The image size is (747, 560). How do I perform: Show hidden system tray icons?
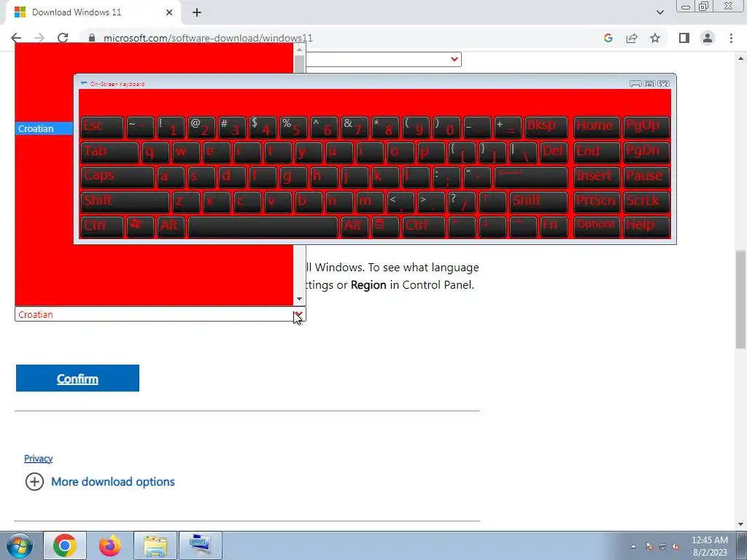[x=633, y=547]
